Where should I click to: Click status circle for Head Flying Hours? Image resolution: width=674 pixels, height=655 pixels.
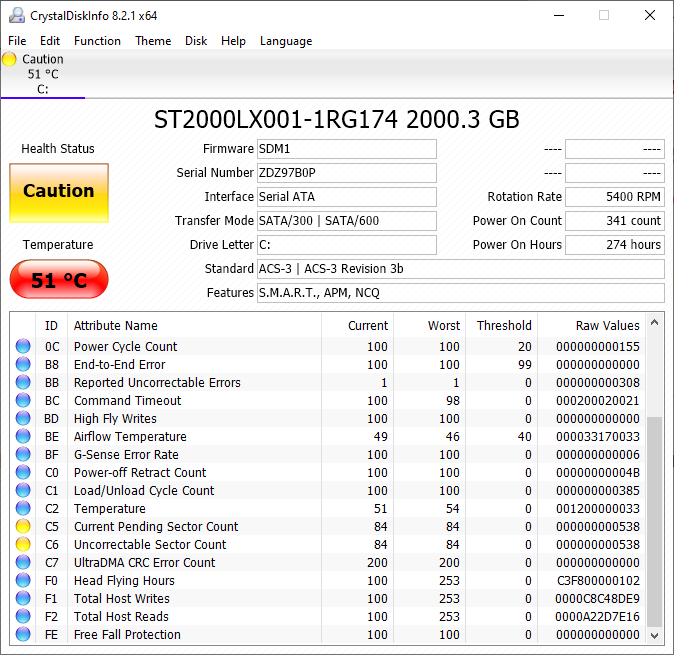23,580
